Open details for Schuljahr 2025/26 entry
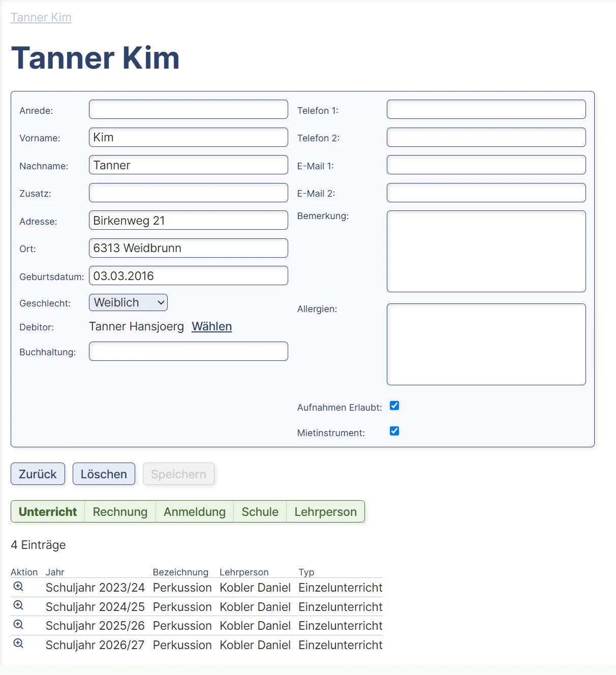Viewport: 616px width, 675px height. point(18,625)
